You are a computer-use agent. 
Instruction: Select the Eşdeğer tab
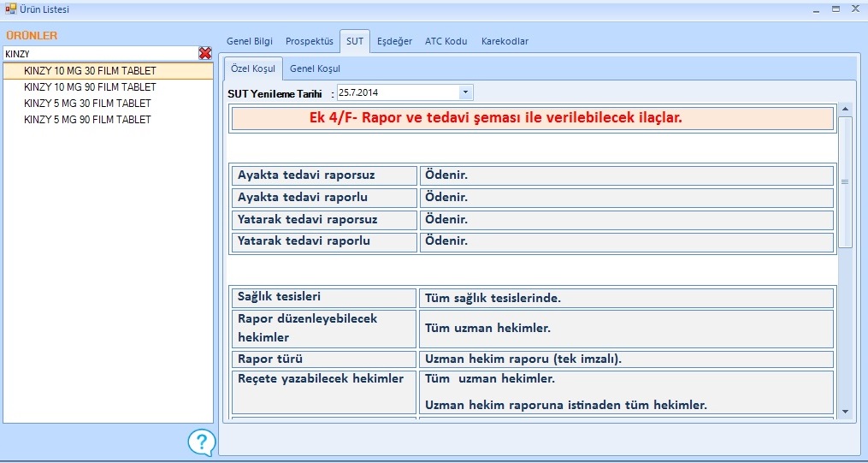coord(394,41)
